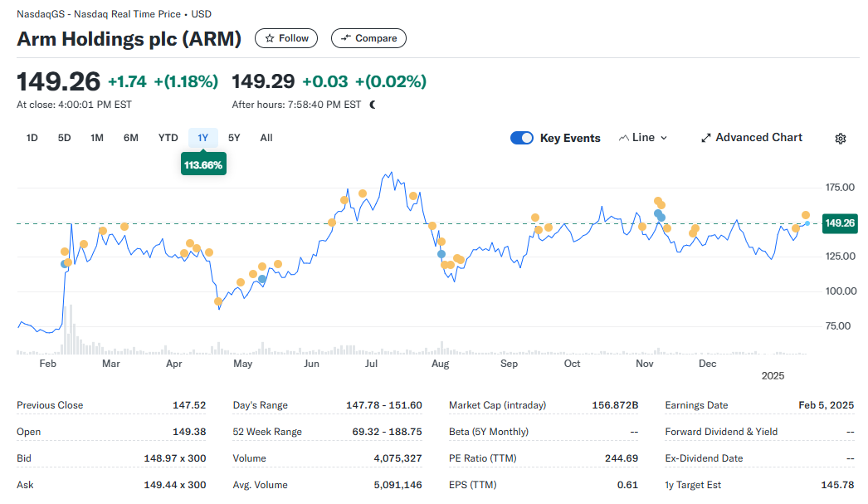Click the Key Events label

570,138
